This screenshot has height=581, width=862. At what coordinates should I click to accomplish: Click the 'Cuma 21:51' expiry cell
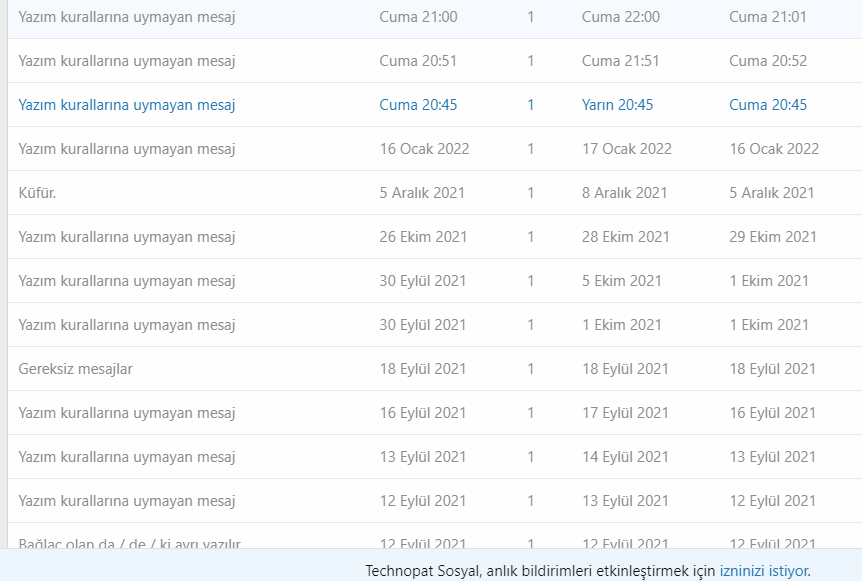pos(621,61)
